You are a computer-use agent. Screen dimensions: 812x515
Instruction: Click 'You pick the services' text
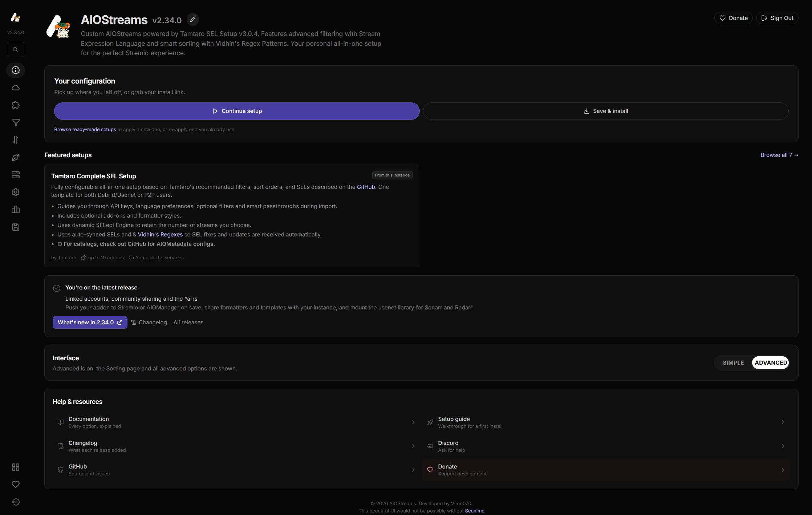pyautogui.click(x=160, y=258)
